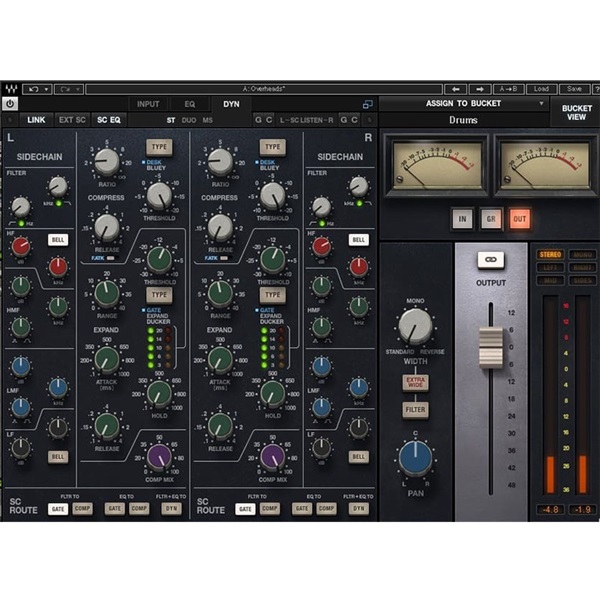Viewport: 600px width, 600px height.
Task: Click the Width knob
Action: [415, 326]
